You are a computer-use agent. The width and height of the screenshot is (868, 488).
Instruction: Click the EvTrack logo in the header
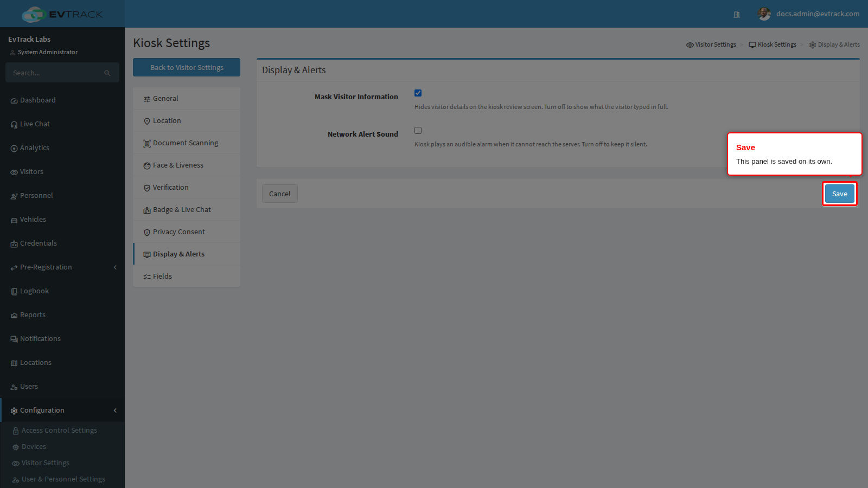[62, 14]
